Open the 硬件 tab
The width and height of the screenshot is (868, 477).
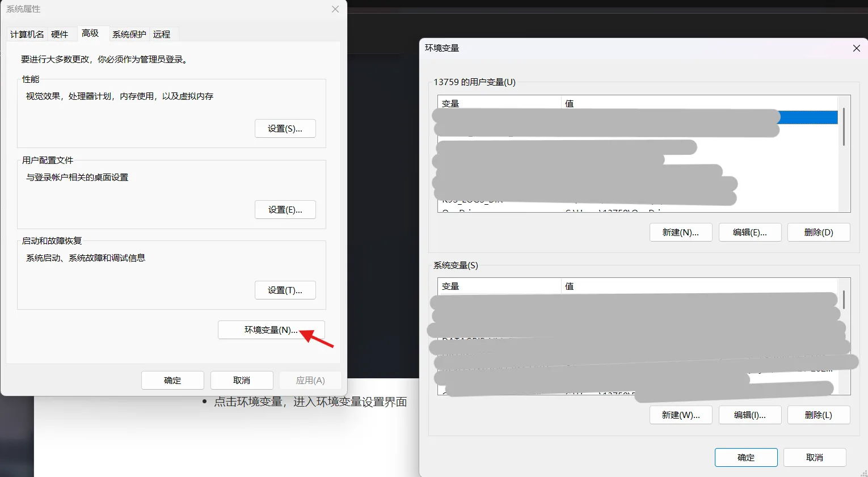pyautogui.click(x=60, y=34)
